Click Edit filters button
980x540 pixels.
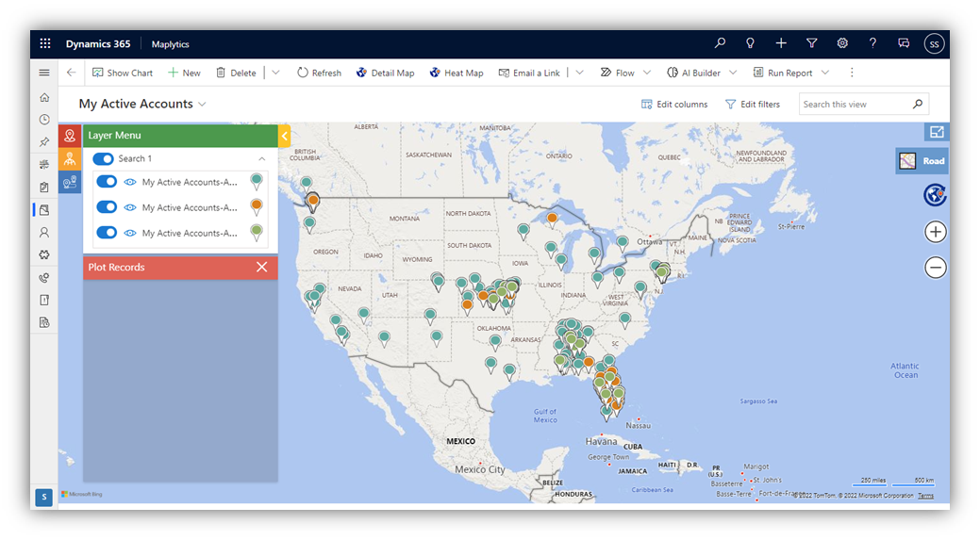coord(753,105)
